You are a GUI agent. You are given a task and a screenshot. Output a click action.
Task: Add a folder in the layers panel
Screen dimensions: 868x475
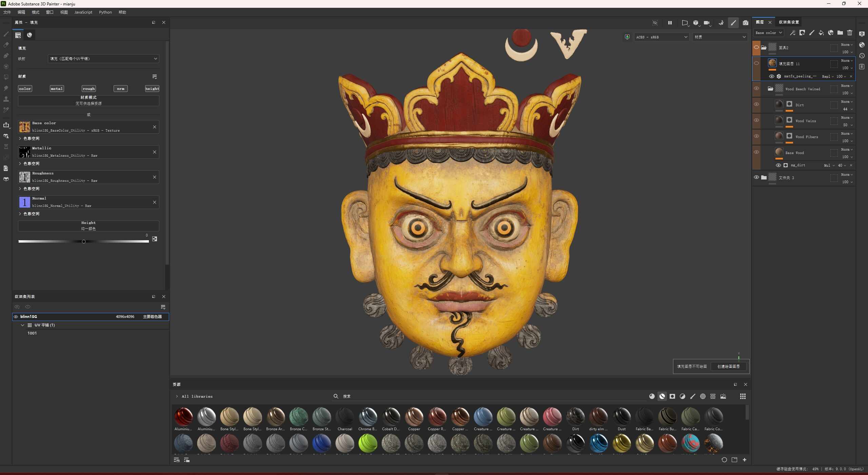pyautogui.click(x=840, y=33)
